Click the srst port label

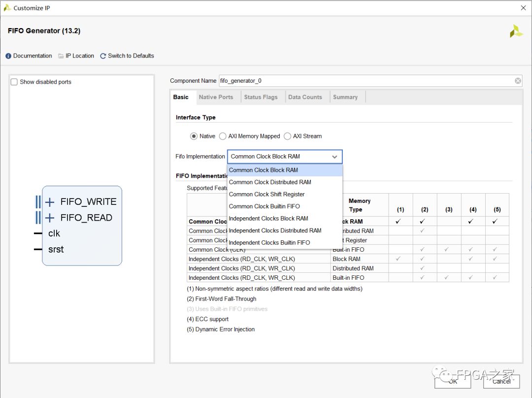point(56,249)
